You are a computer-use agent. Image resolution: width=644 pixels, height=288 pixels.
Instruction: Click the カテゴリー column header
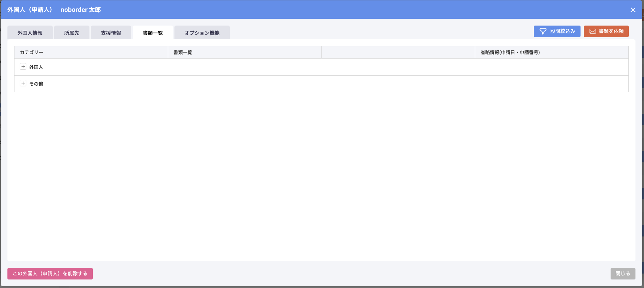click(32, 52)
